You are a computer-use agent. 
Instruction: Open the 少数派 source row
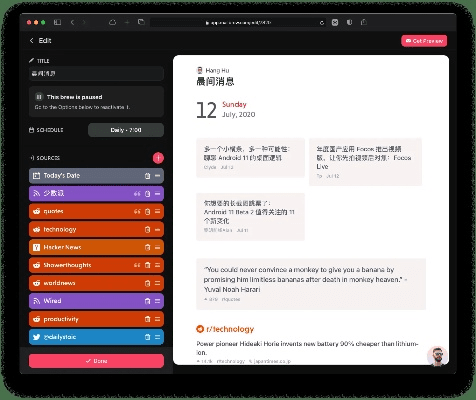tap(96, 194)
